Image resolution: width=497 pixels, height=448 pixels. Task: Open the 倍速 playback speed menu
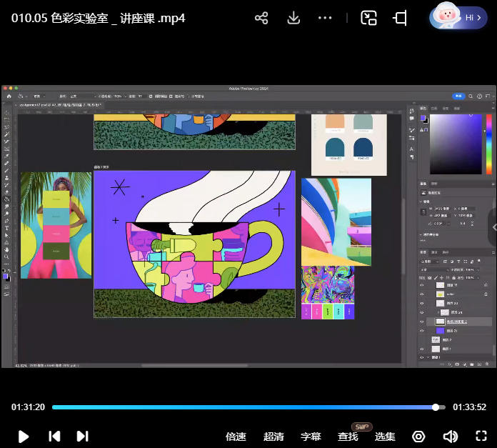click(x=236, y=436)
